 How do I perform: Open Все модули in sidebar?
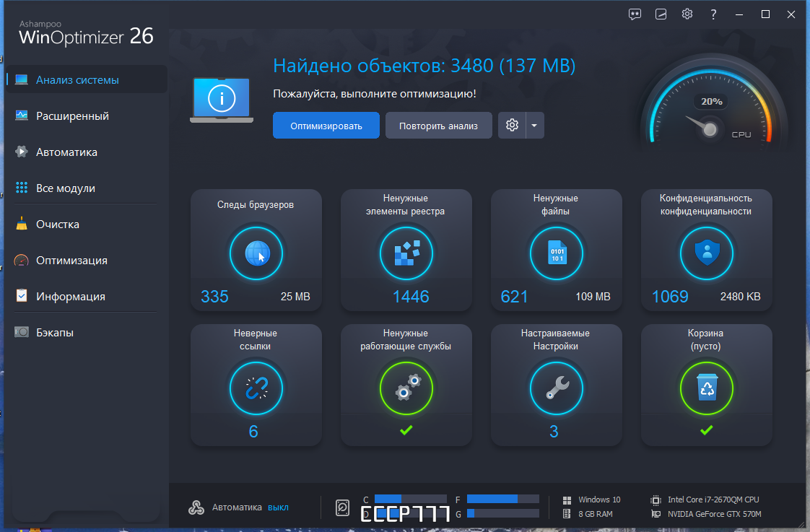tap(87, 188)
